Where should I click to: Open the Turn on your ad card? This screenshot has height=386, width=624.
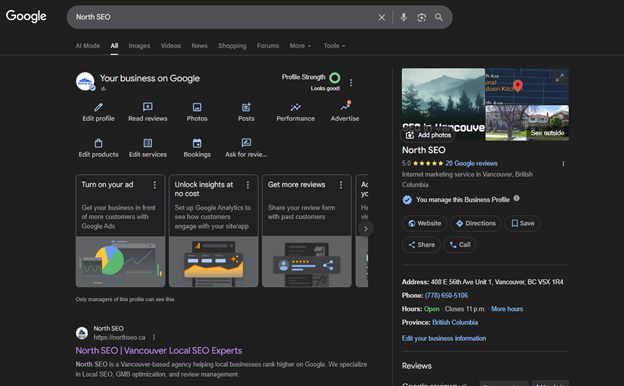(120, 231)
